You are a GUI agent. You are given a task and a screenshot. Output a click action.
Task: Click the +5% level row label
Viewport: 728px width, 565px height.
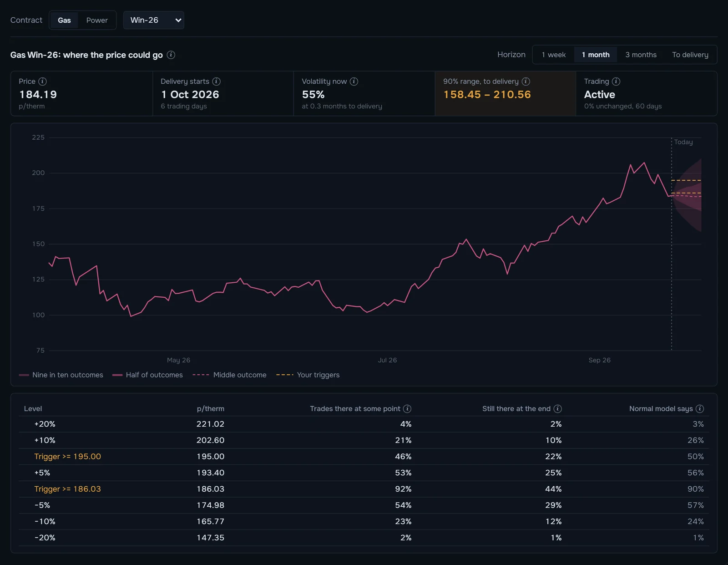click(x=42, y=473)
